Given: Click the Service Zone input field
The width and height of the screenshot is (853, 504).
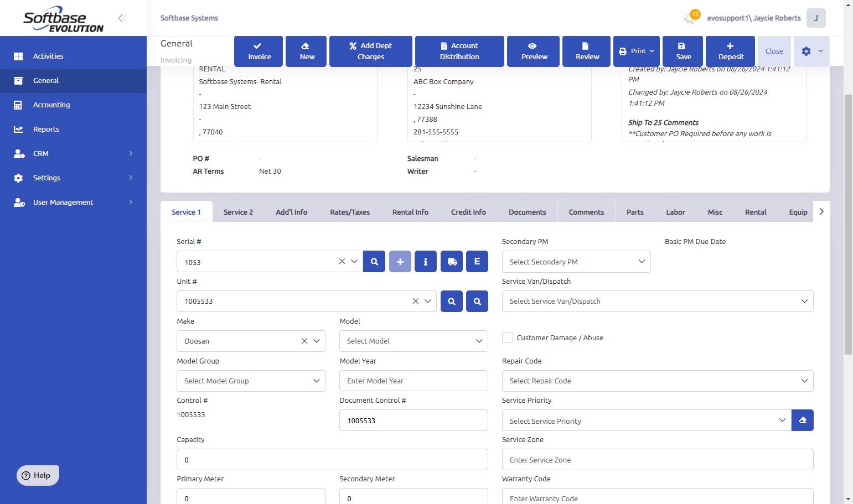Looking at the screenshot, I should (658, 460).
